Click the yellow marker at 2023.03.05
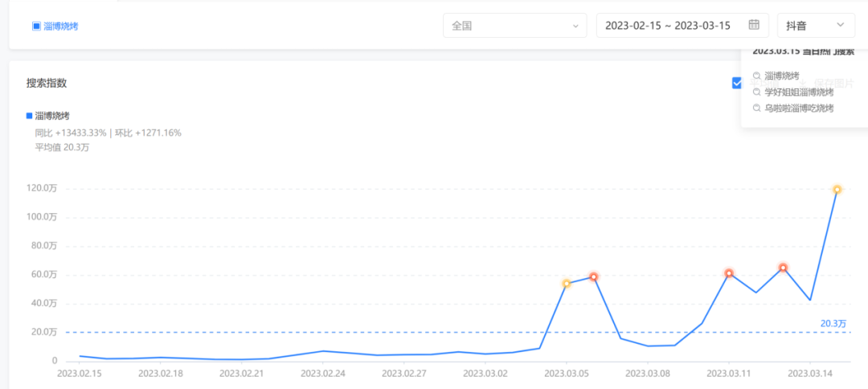This screenshot has width=868, height=389. 566,284
